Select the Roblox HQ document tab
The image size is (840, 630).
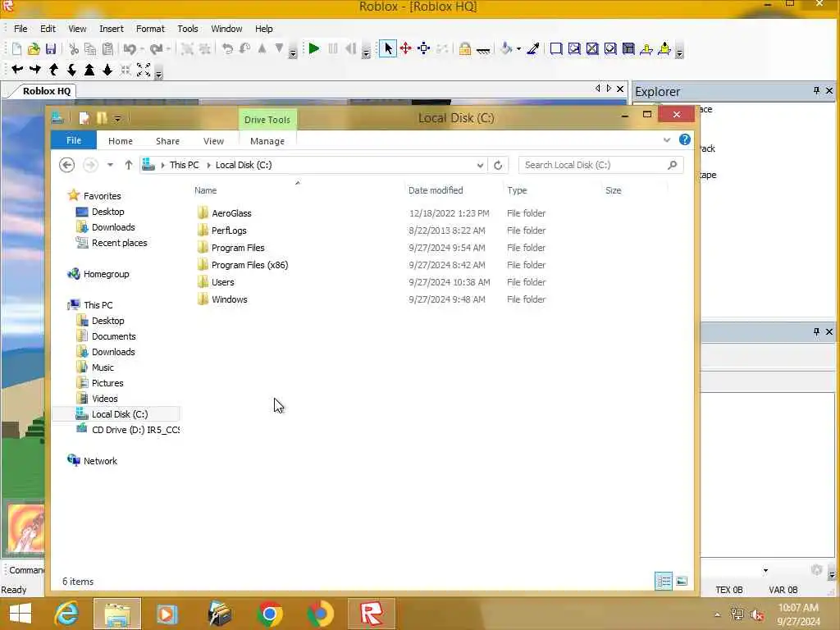(47, 91)
